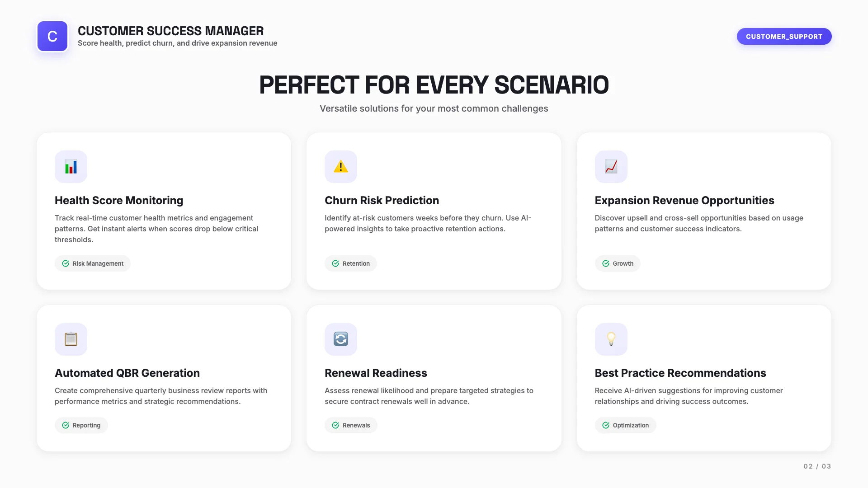This screenshot has width=868, height=488.
Task: Select the Optimization tag chip
Action: click(625, 425)
